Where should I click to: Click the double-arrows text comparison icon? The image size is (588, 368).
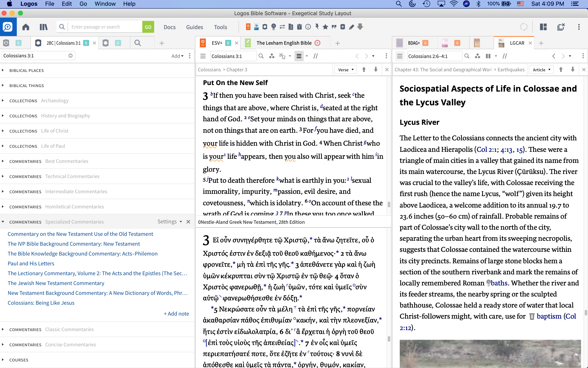pos(282,27)
